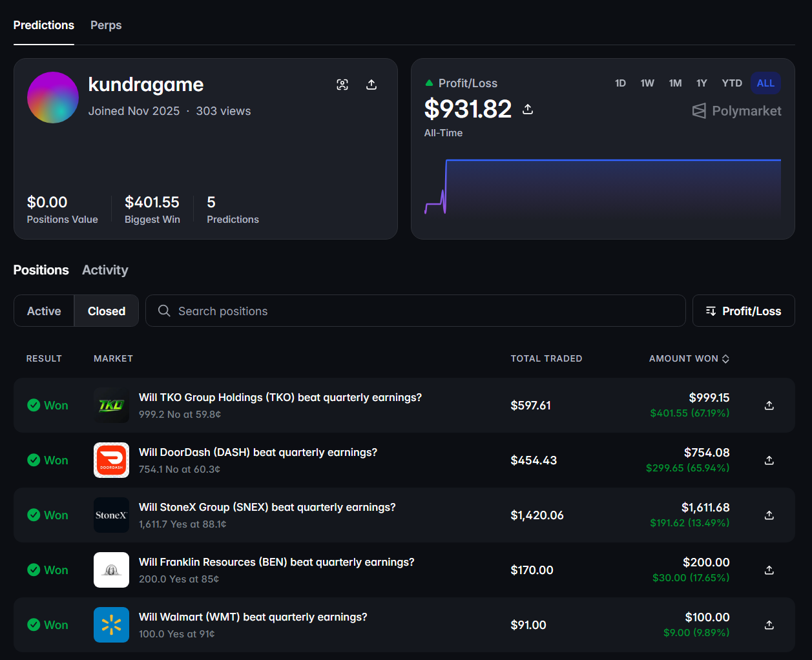The width and height of the screenshot is (812, 660).
Task: Click the Result column header
Action: click(x=44, y=358)
